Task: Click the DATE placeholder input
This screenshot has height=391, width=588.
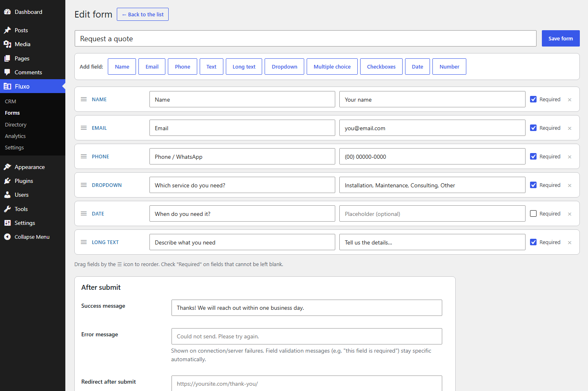Action: coord(432,213)
